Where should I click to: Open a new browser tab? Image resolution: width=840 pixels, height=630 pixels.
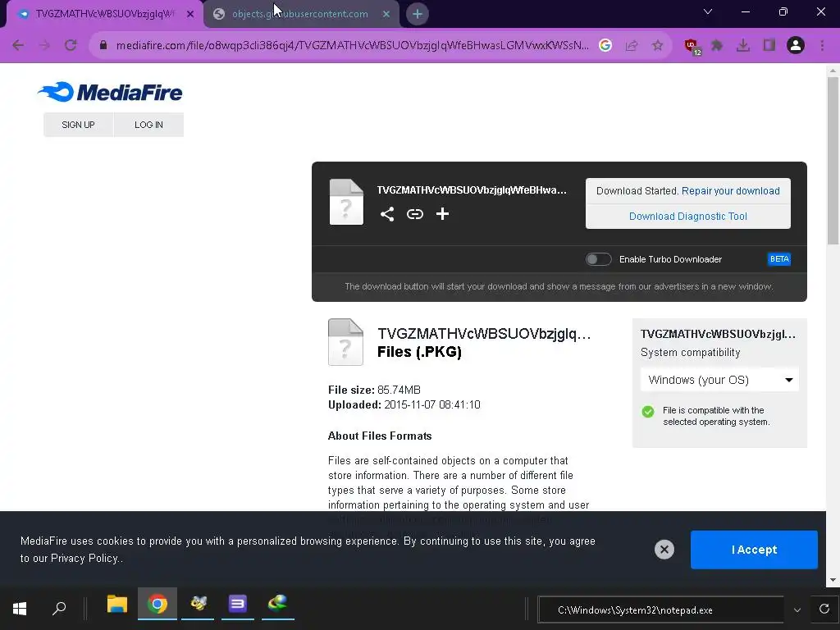(x=418, y=14)
